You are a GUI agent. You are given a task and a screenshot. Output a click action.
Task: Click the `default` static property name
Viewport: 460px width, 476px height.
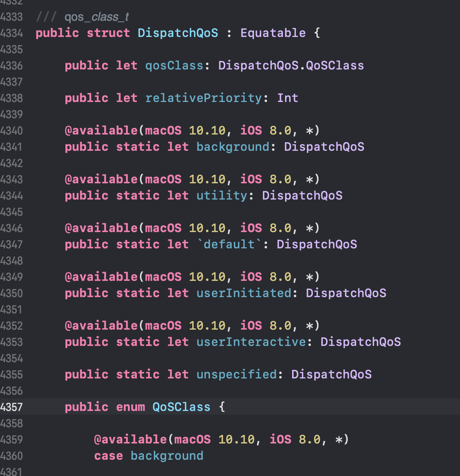point(229,244)
